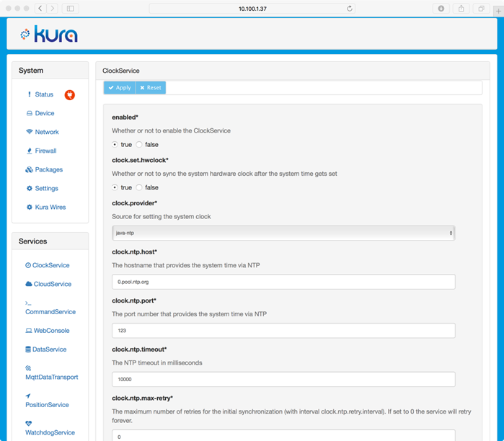Click the MqttDataTransport signal icon
Screen dimensions: 504x441
pos(28,368)
